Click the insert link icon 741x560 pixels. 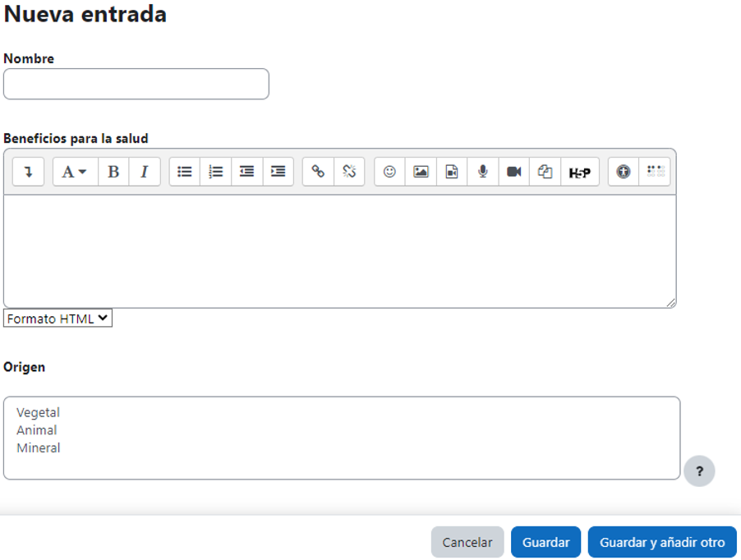coord(318,172)
